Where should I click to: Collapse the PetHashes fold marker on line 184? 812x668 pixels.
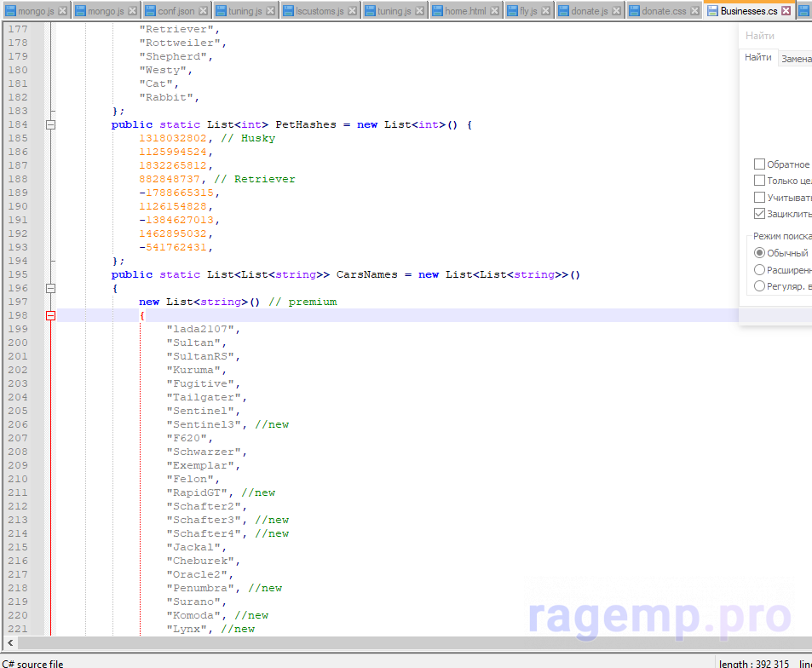(51, 124)
